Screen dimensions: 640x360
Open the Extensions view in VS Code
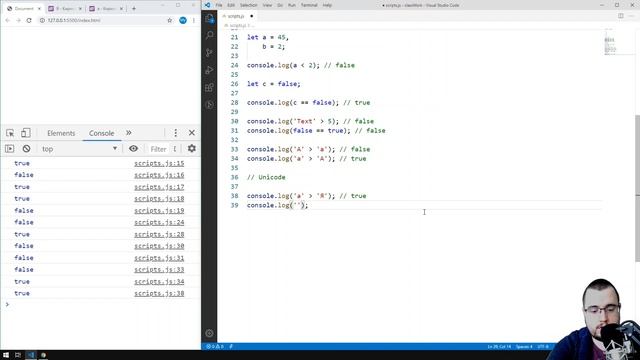pos(209,87)
